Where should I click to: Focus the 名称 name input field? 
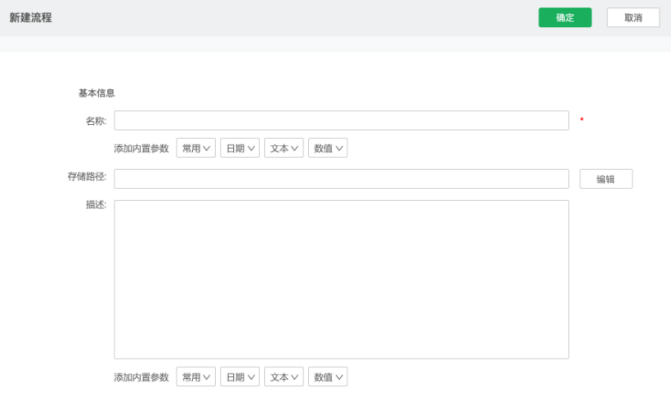pyautogui.click(x=341, y=120)
